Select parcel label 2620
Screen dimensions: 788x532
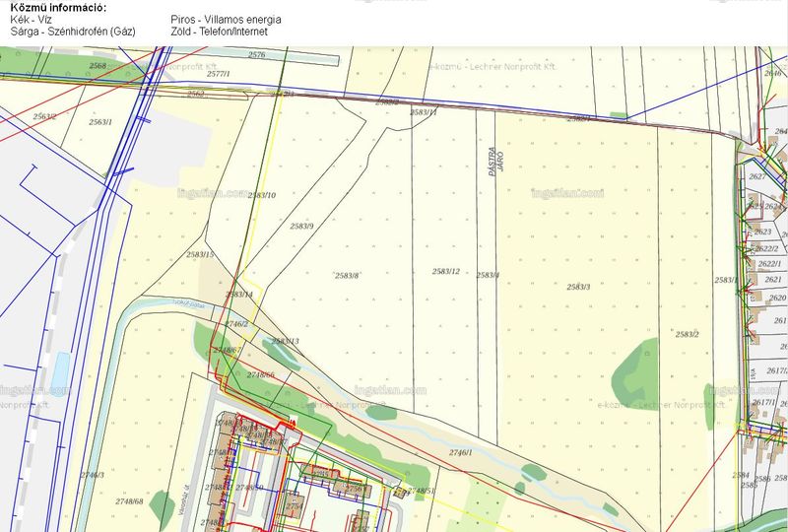click(x=777, y=299)
